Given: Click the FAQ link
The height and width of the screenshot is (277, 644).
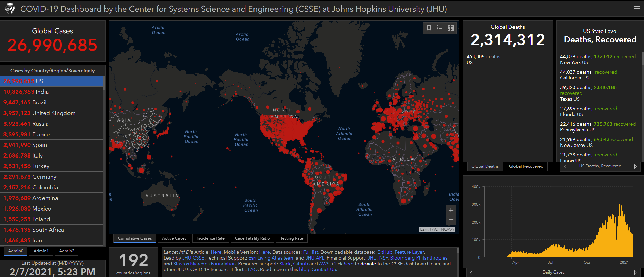Looking at the screenshot, I should pos(252,269).
